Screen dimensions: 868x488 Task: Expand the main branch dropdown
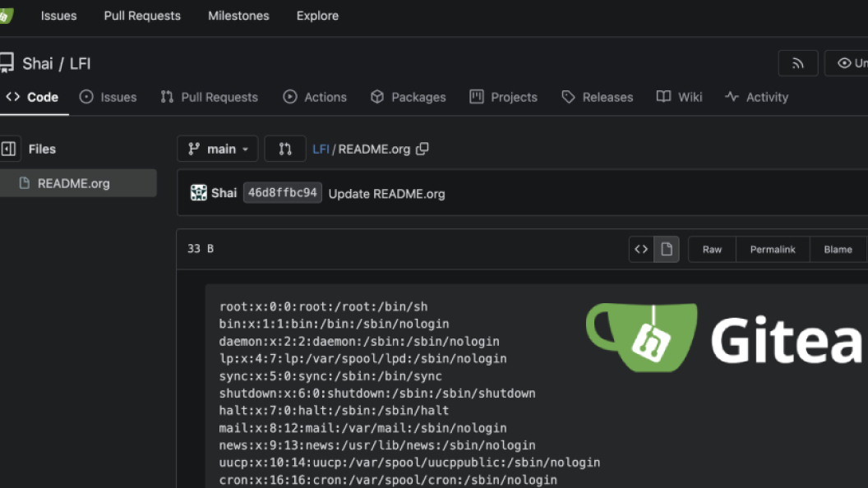tap(218, 149)
